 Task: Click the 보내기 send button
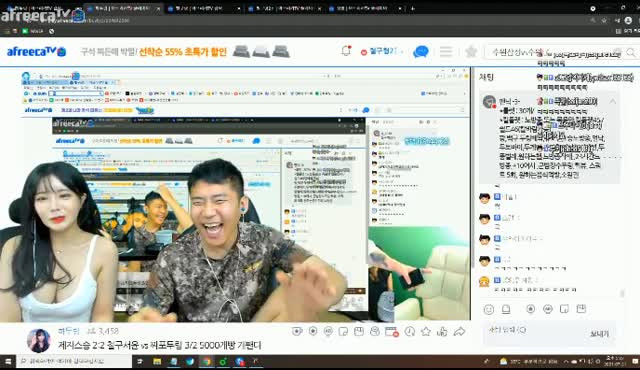pos(599,334)
